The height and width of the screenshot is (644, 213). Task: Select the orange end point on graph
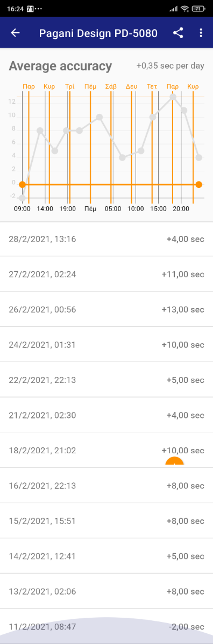pyautogui.click(x=198, y=184)
